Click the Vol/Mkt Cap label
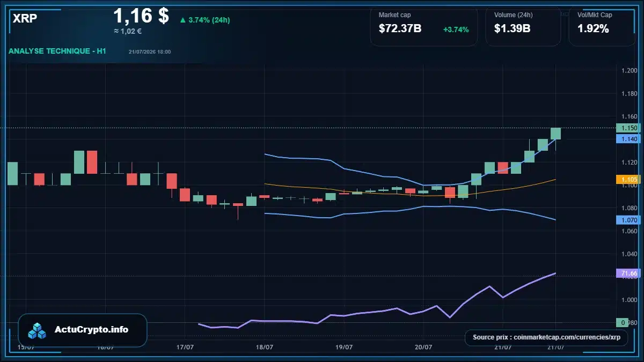The width and height of the screenshot is (644, 362). tap(595, 15)
